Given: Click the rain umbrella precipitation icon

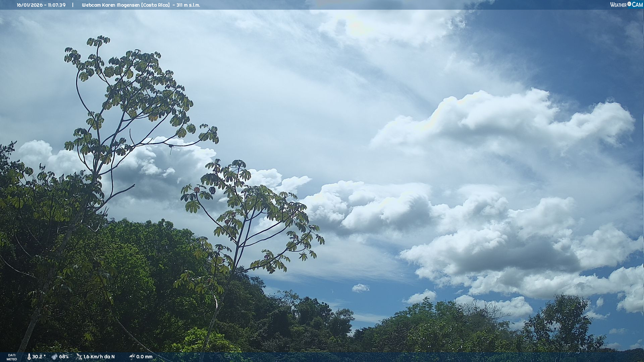Looking at the screenshot, I should tap(132, 357).
